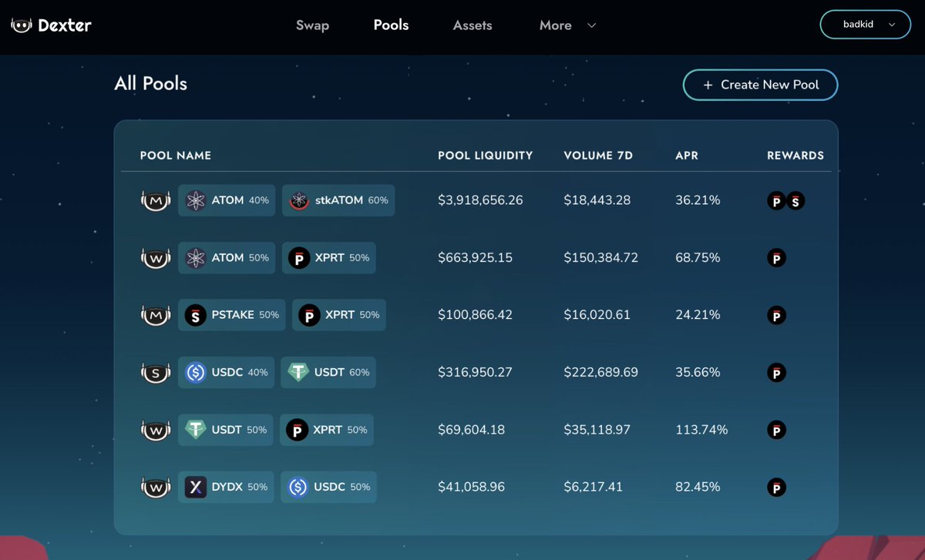The height and width of the screenshot is (560, 925).
Task: Click the PSTAKE 50% token chip
Action: coord(231,315)
